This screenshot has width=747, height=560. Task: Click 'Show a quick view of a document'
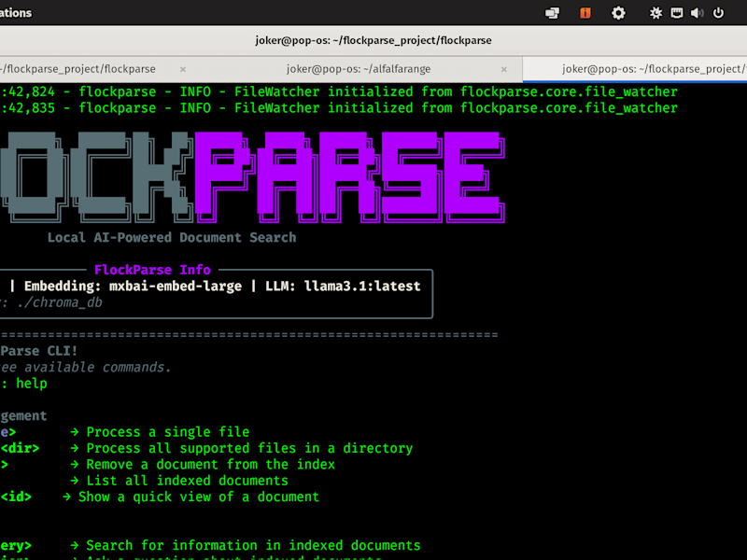pyautogui.click(x=199, y=497)
